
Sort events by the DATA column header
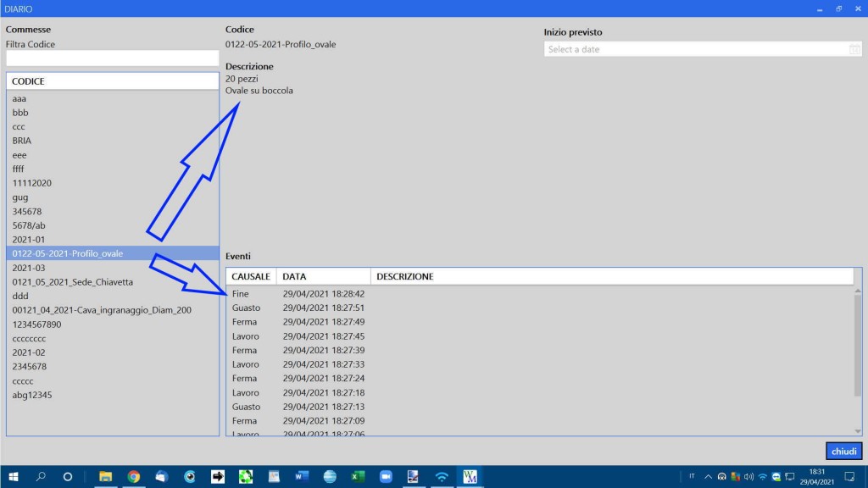323,276
